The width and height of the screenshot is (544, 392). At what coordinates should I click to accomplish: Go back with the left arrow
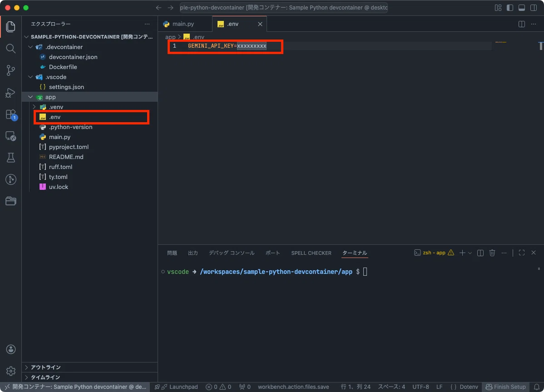(158, 8)
